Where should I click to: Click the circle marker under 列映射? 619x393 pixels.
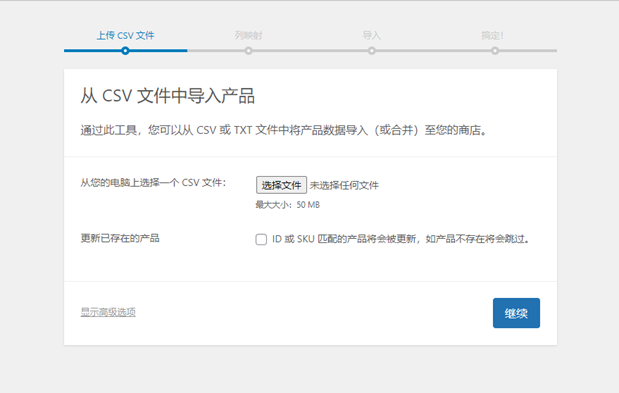click(248, 51)
